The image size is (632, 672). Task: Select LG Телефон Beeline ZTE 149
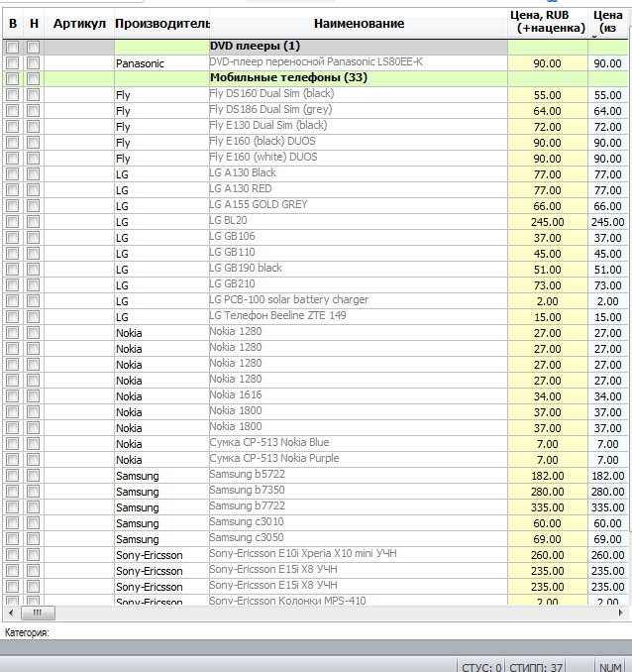[x=277, y=315]
